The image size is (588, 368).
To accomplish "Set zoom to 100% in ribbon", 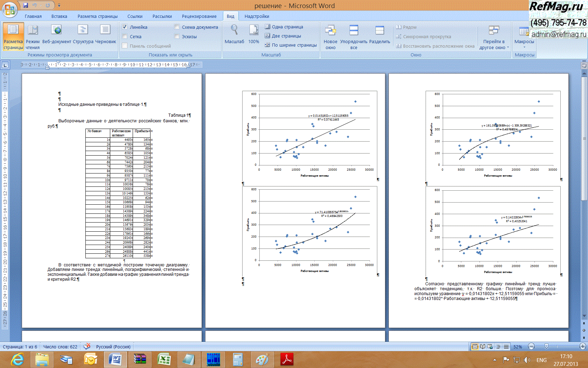I will [254, 31].
